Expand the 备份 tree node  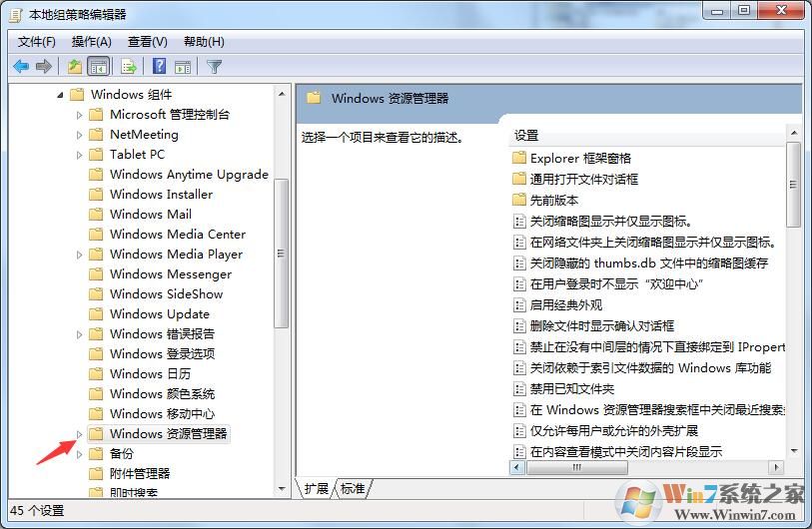(79, 454)
